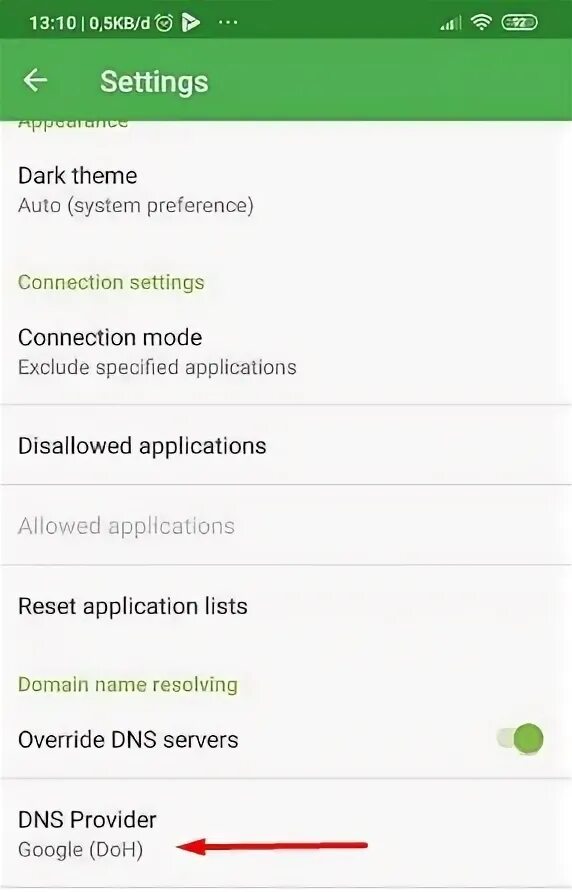572x892 pixels.
Task: Tap the Google (DoH) value text
Action: click(80, 849)
